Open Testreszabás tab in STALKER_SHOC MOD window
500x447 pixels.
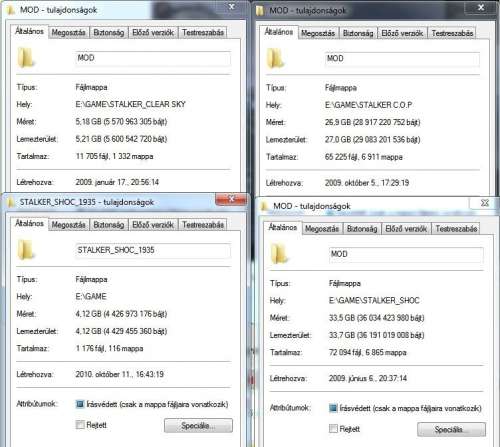[456, 229]
